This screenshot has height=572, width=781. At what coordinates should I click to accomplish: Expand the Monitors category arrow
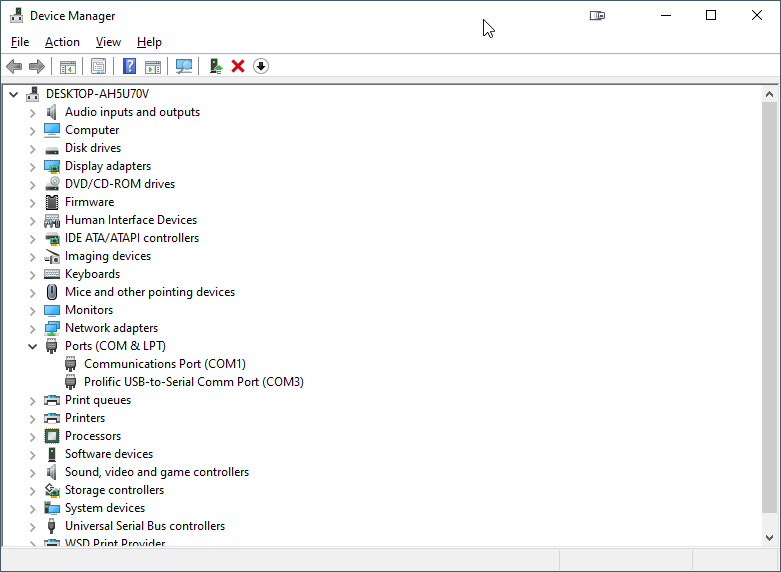click(x=32, y=311)
